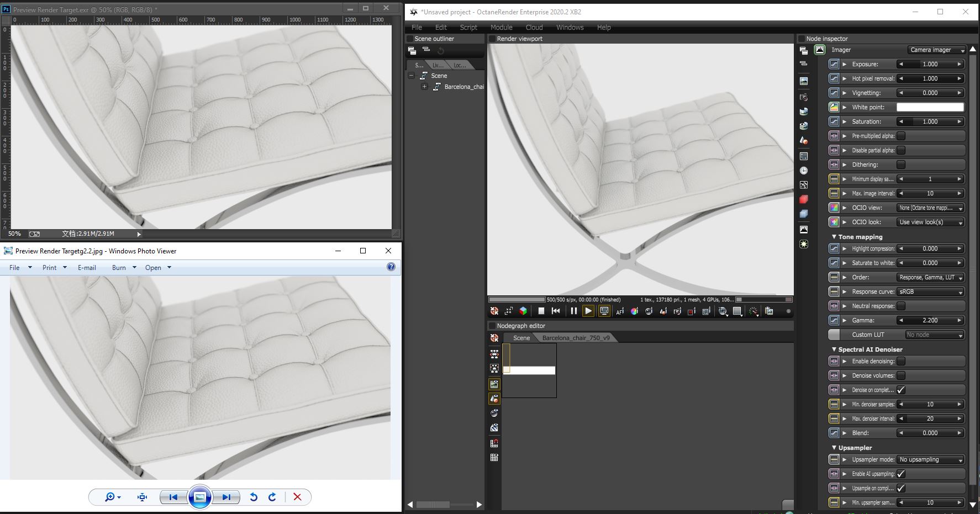The image size is (980, 514).
Task: Select the white balance color picker icon
Action: [x=634, y=311]
